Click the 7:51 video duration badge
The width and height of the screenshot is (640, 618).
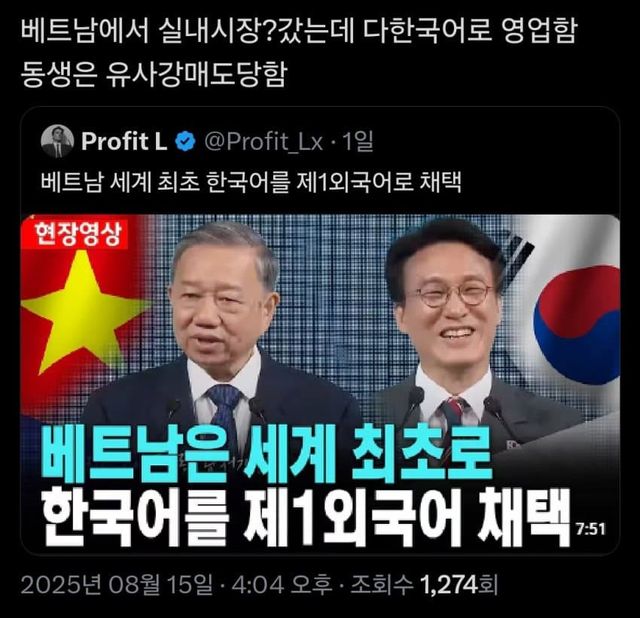(x=591, y=529)
